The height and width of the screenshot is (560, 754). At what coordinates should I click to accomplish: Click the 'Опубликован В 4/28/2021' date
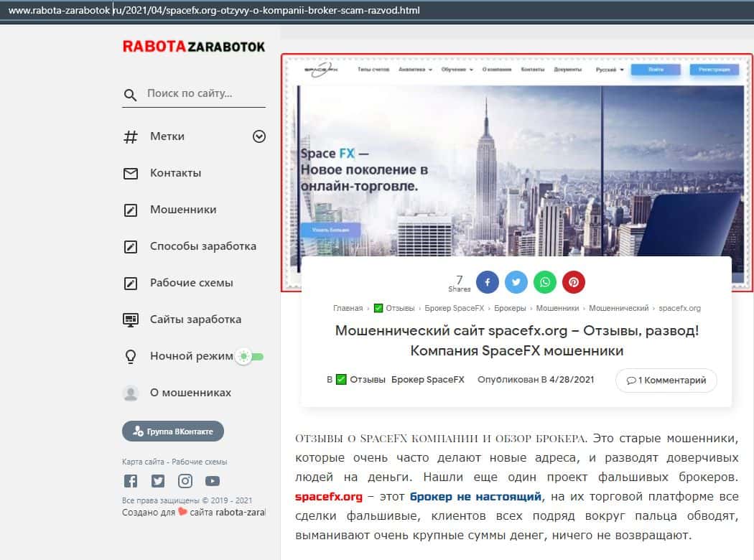(x=536, y=380)
